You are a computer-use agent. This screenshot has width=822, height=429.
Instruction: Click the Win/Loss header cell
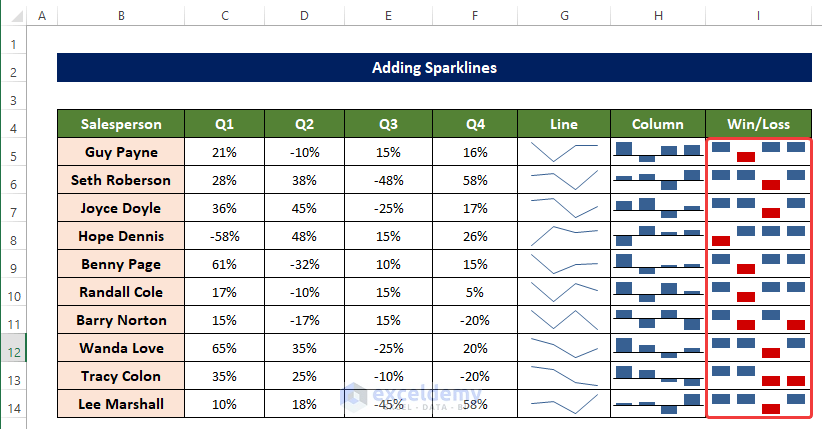click(x=758, y=125)
